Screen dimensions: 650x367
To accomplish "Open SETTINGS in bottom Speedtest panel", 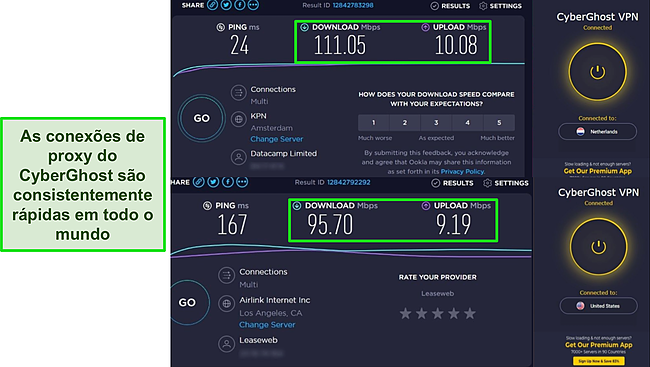I will coord(506,183).
